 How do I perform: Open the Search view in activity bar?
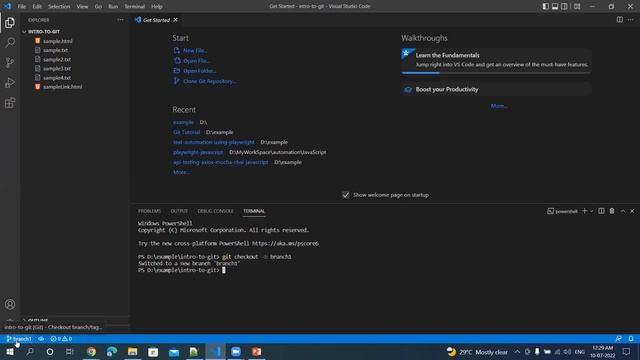[10, 42]
